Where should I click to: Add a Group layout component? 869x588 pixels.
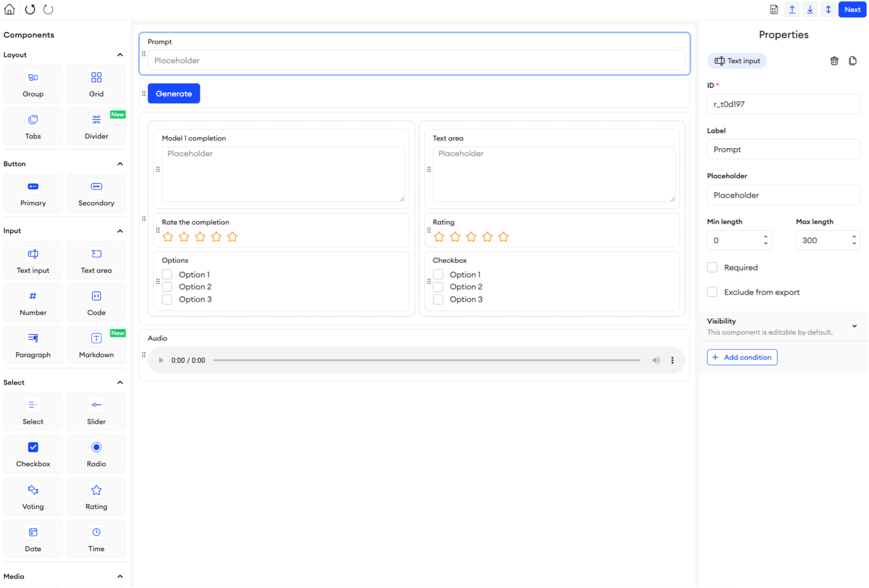[33, 83]
